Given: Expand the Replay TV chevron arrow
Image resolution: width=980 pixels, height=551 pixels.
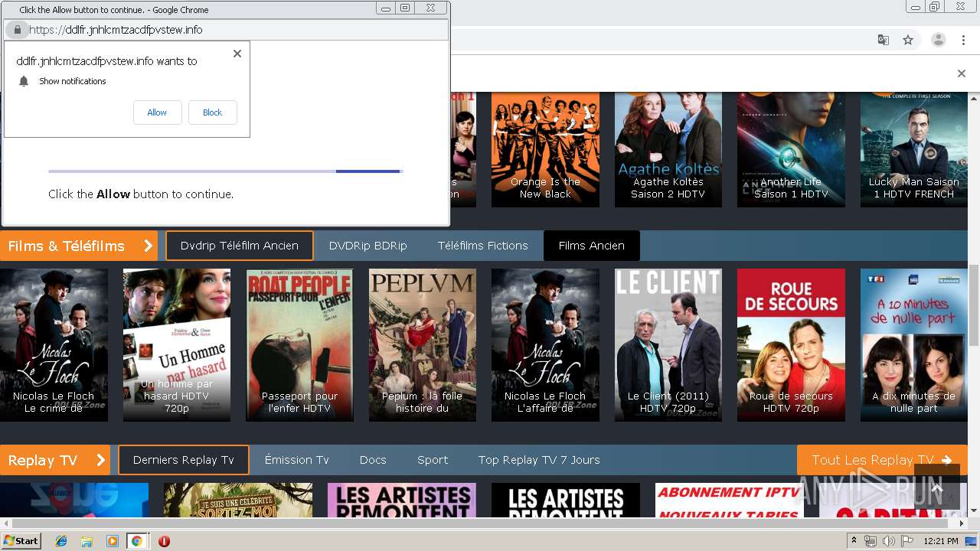Looking at the screenshot, I should coord(101,460).
